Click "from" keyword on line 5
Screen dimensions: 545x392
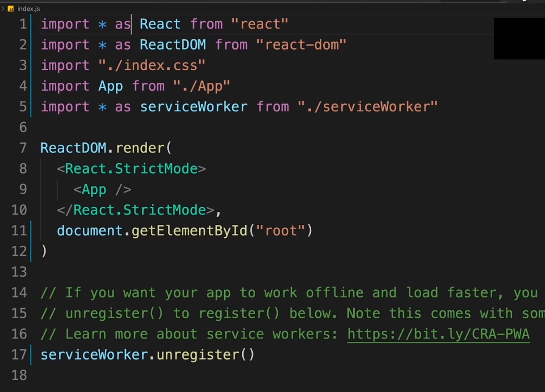[273, 107]
